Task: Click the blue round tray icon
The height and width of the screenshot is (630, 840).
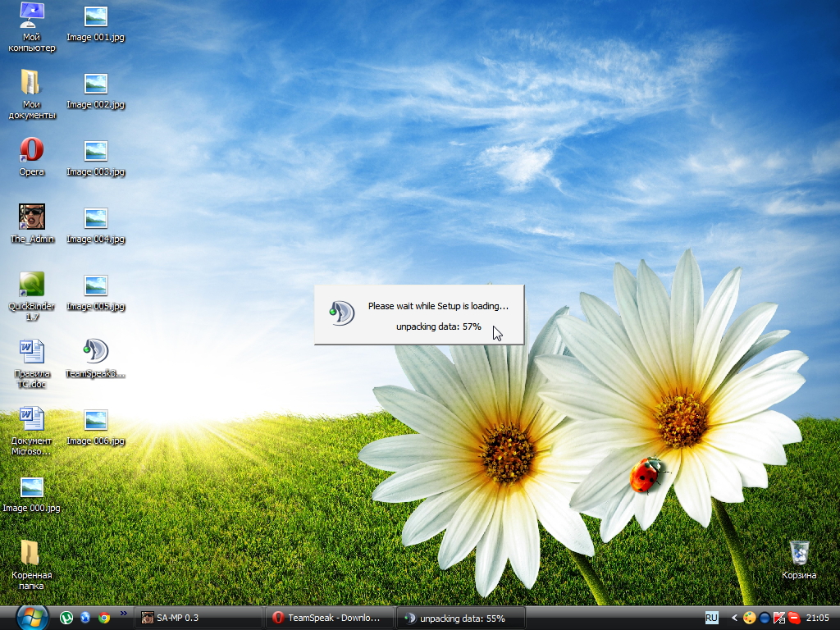Action: [x=765, y=618]
